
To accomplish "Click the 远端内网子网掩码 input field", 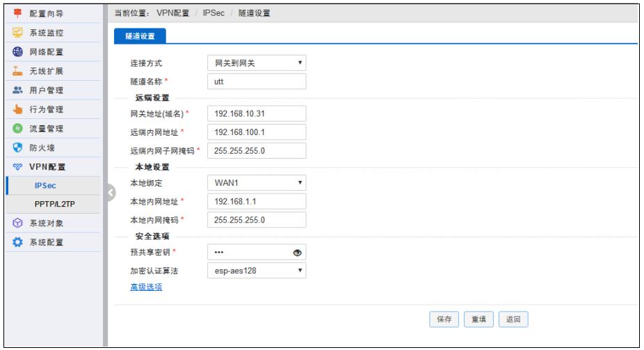I will point(257,151).
